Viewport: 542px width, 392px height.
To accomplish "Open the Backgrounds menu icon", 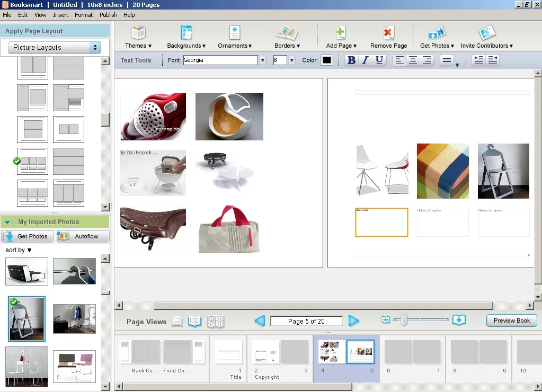I will coord(186,33).
